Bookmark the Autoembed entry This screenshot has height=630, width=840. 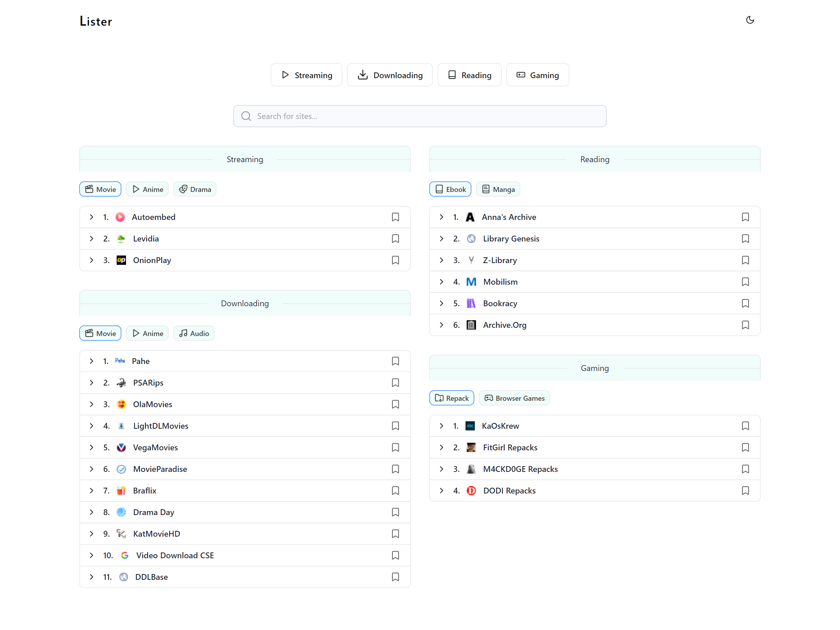395,217
